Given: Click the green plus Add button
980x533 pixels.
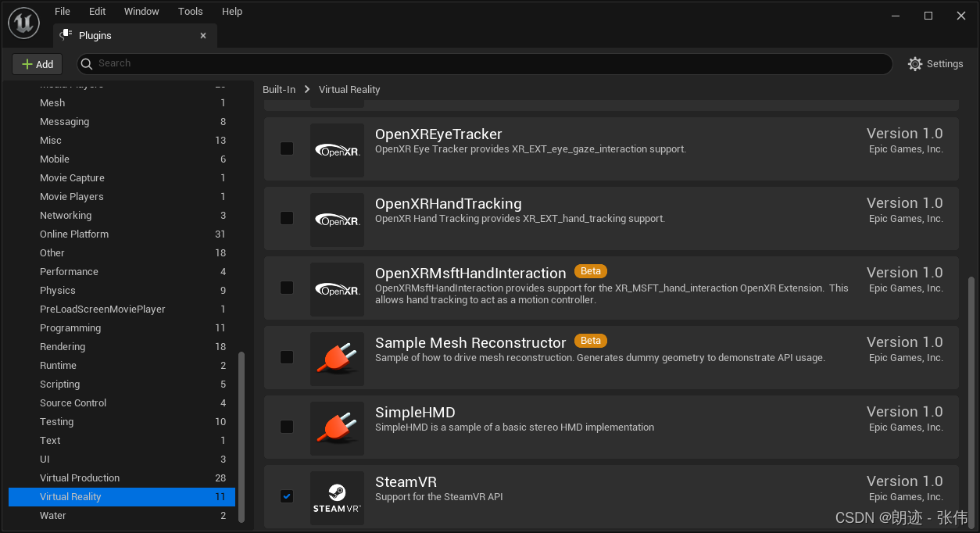Looking at the screenshot, I should (37, 64).
